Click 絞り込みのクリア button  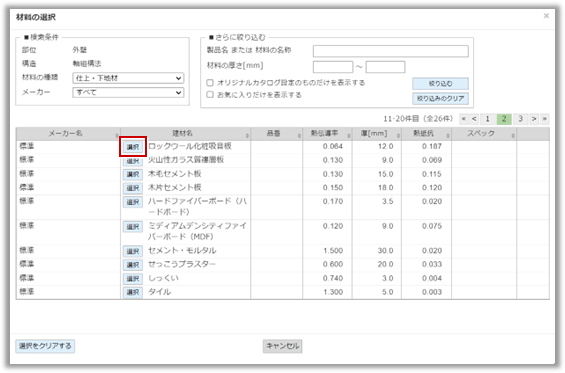coord(440,98)
